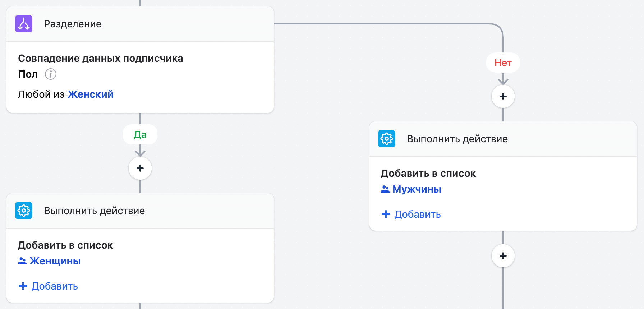Image resolution: width=644 pixels, height=309 pixels.
Task: Open the Женщины list link
Action: click(55, 261)
